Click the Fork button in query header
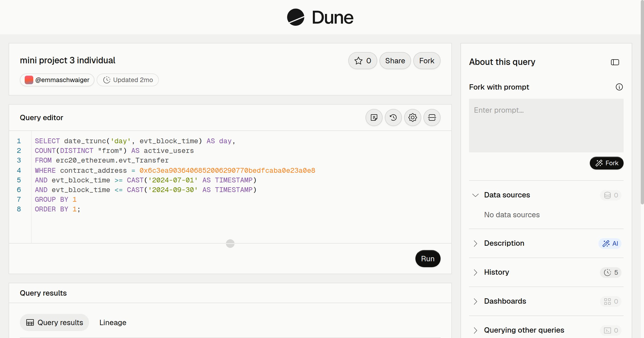Viewport: 644px width, 338px height. point(427,61)
